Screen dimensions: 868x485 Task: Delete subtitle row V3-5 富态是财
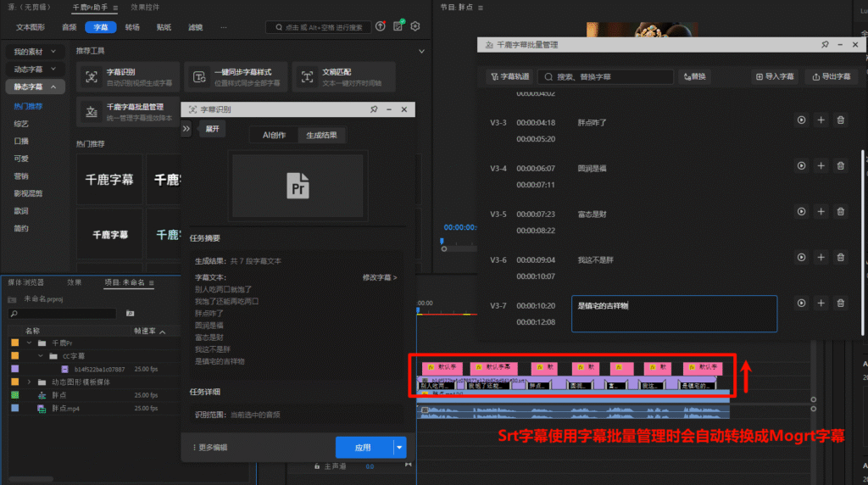click(x=840, y=211)
